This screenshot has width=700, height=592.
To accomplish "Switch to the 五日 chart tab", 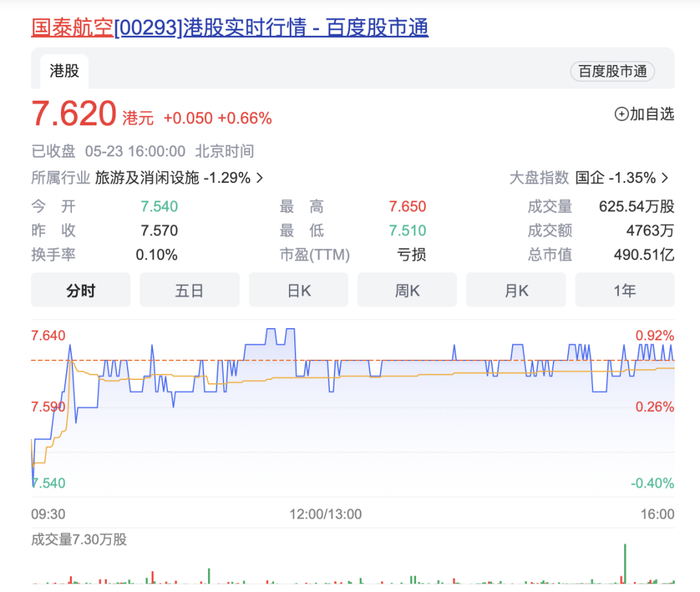I will point(190,290).
